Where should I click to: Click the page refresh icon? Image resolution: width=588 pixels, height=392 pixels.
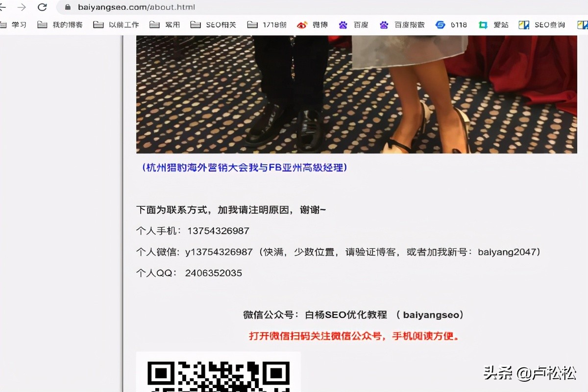pyautogui.click(x=43, y=7)
